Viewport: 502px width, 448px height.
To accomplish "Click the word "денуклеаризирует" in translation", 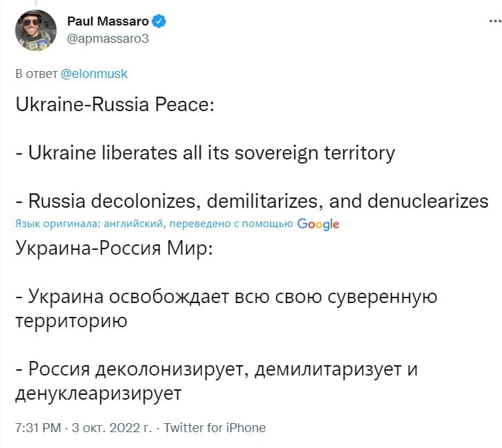I will pyautogui.click(x=97, y=393).
